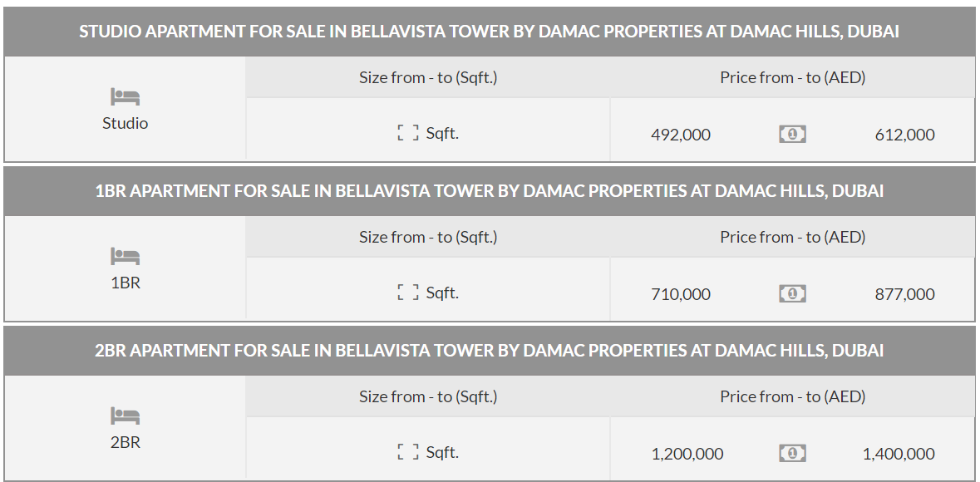Click the 2BR unit type label
The width and height of the screenshot is (980, 482).
125,442
